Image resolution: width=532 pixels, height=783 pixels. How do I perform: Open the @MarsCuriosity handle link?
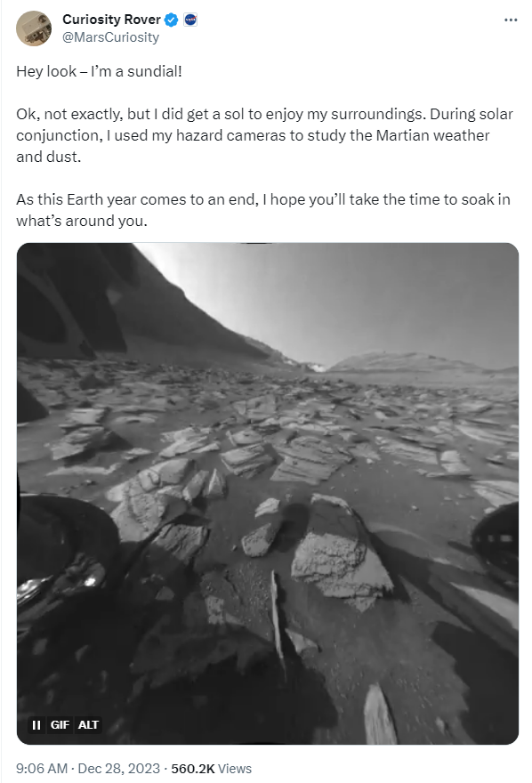click(111, 37)
